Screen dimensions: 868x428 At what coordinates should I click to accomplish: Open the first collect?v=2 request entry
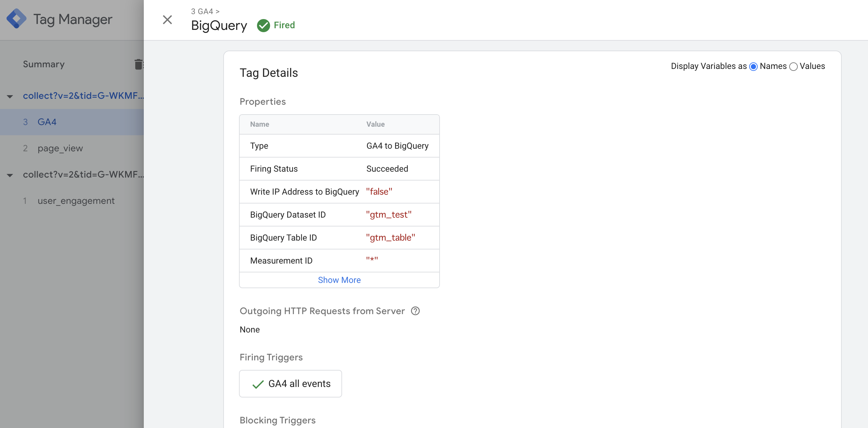pos(83,96)
